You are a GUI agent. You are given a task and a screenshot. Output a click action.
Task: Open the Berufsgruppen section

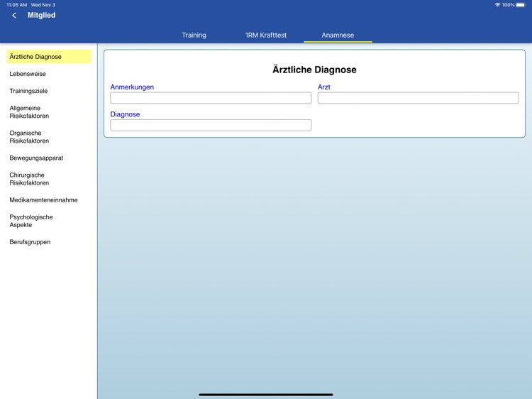[x=30, y=242]
